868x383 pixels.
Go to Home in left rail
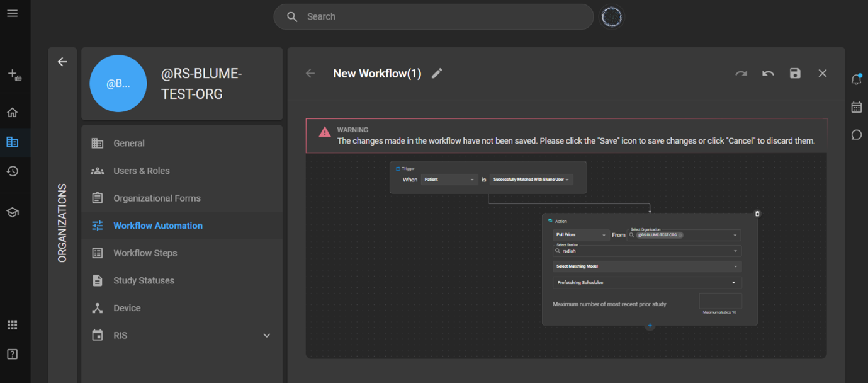tap(13, 113)
